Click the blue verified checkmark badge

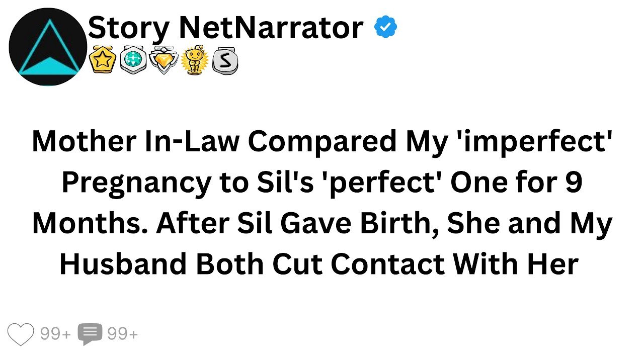click(385, 29)
